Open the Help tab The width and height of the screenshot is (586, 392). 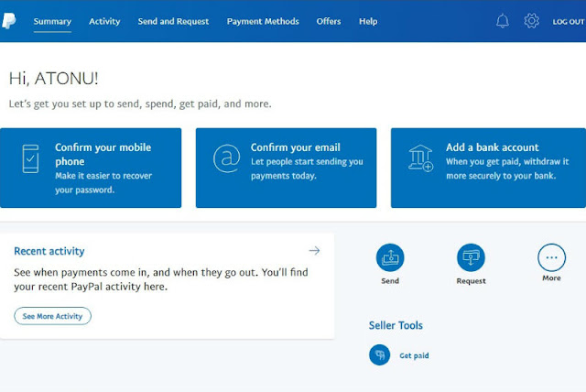368,21
